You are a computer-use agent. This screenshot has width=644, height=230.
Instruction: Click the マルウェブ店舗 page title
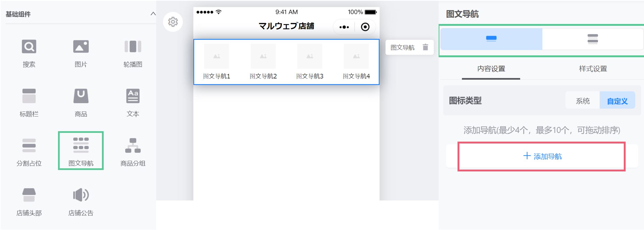(x=286, y=26)
